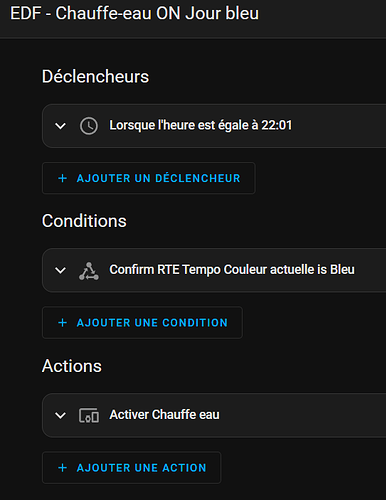Open the 'Lorsque l'heure est égale à 22:01' row

tap(214, 126)
